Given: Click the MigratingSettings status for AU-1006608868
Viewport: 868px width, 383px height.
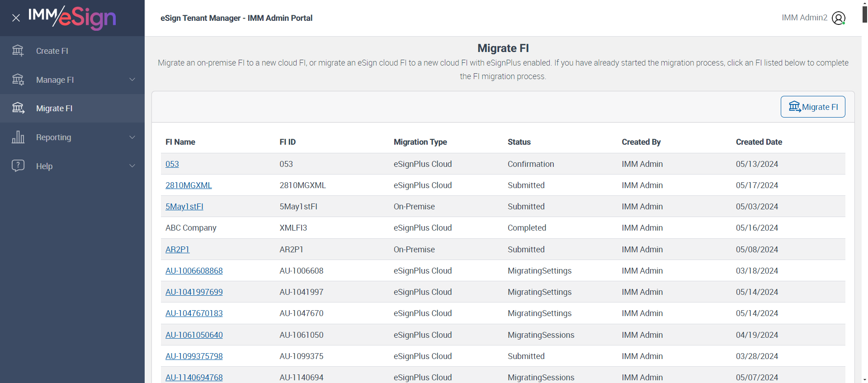Looking at the screenshot, I should 539,271.
